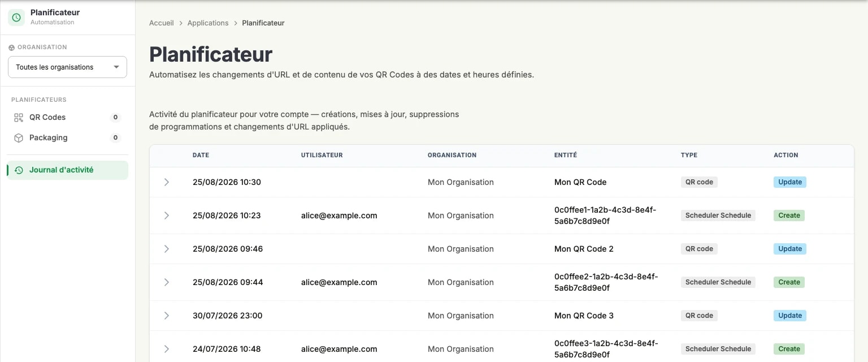Viewport: 868px width, 362px height.
Task: Click the Create badge in 24/07/2026 row
Action: [x=789, y=349]
